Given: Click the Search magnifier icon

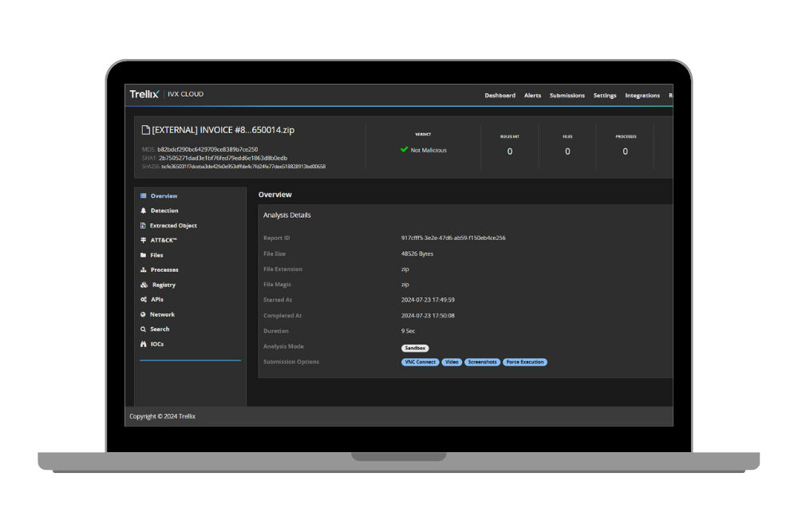Looking at the screenshot, I should pos(143,329).
